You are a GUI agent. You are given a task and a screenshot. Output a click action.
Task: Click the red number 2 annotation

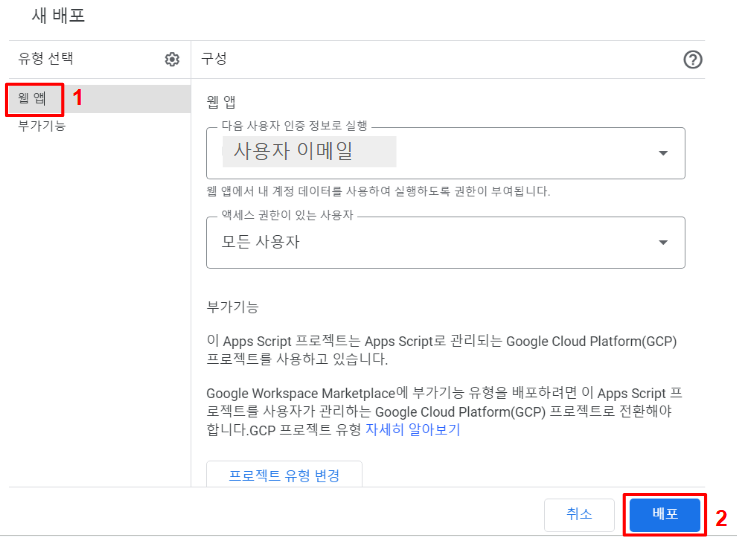pos(721,518)
